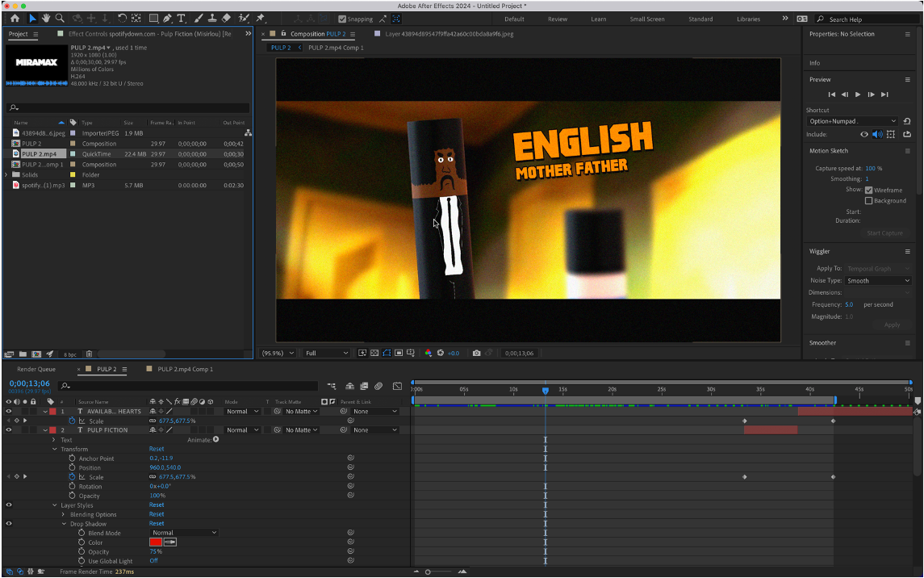Click the snapshot camera icon in viewer

476,354
